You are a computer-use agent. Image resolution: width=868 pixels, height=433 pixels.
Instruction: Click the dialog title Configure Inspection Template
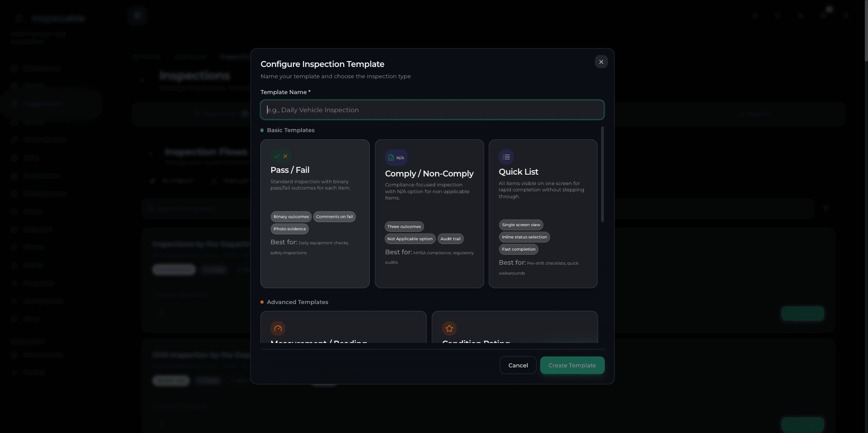coord(322,64)
